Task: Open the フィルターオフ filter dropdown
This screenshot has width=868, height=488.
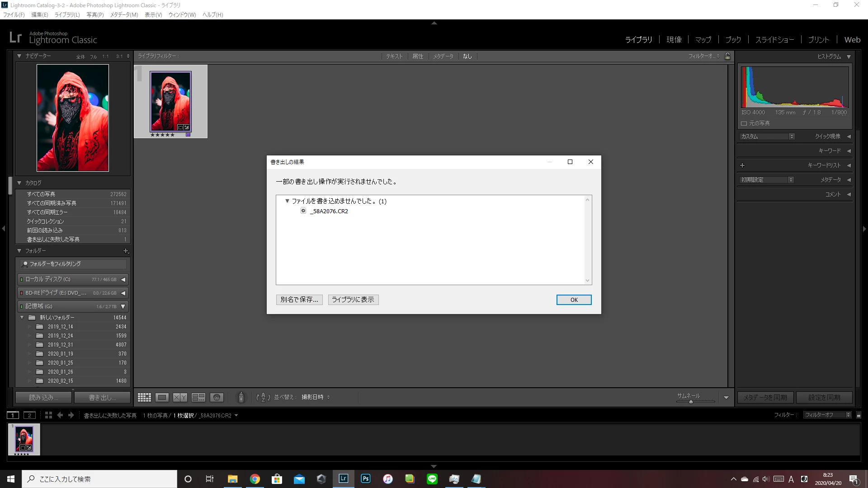Action: pyautogui.click(x=827, y=415)
